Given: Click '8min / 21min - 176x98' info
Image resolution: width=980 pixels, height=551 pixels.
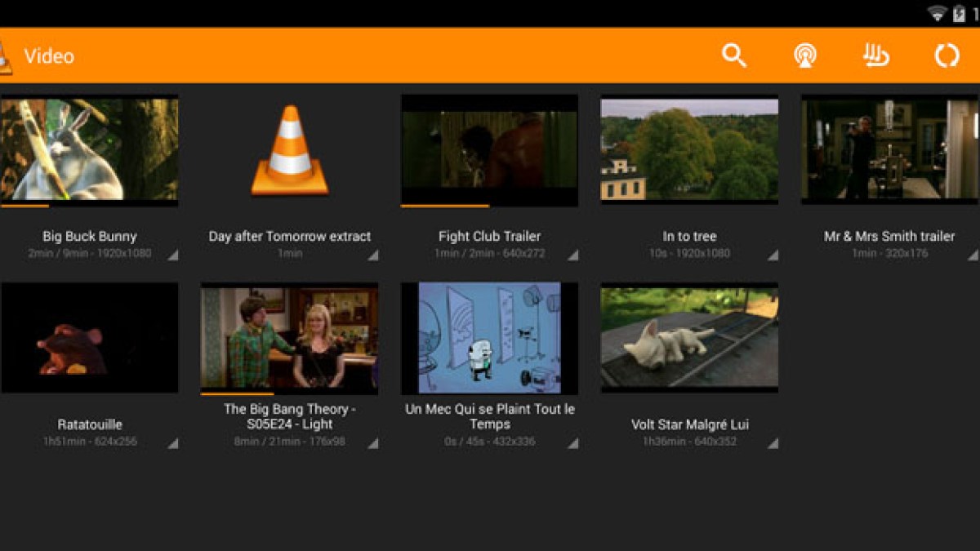Looking at the screenshot, I should pos(290,442).
